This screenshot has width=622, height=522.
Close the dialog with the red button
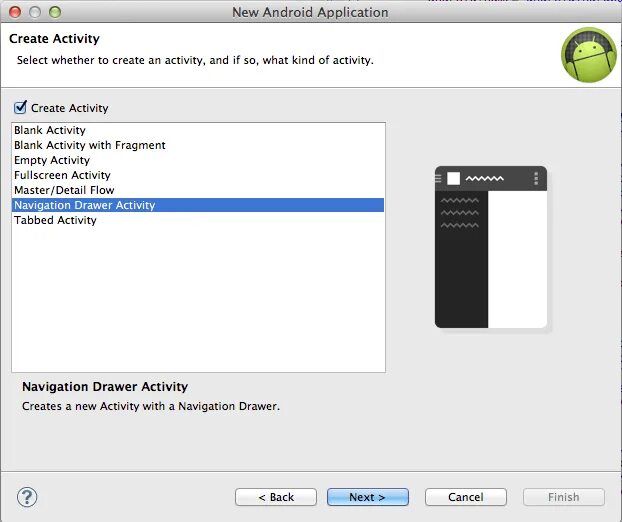[x=15, y=12]
